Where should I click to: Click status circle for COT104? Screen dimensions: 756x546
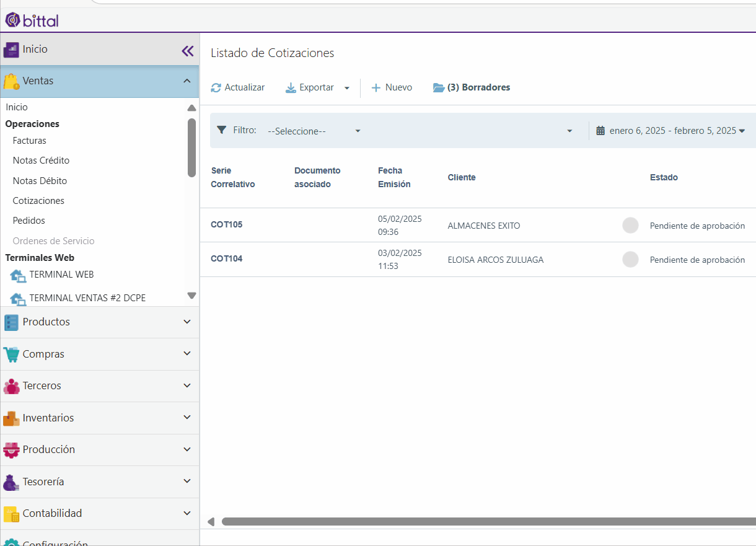point(630,259)
